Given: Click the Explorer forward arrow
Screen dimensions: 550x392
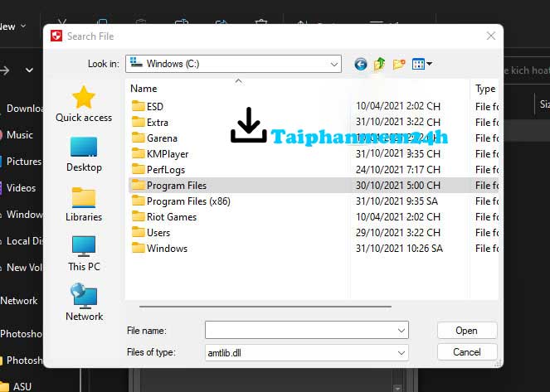Looking at the screenshot, I should pos(4,70).
